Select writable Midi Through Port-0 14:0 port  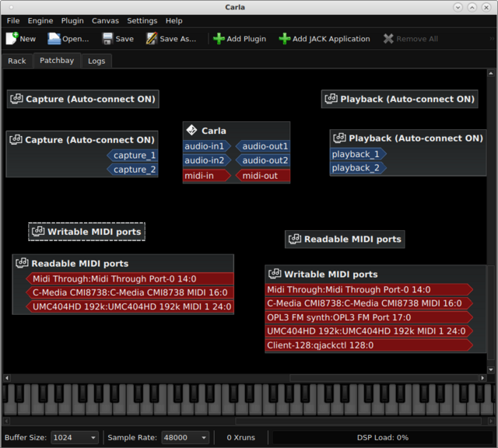click(x=369, y=289)
